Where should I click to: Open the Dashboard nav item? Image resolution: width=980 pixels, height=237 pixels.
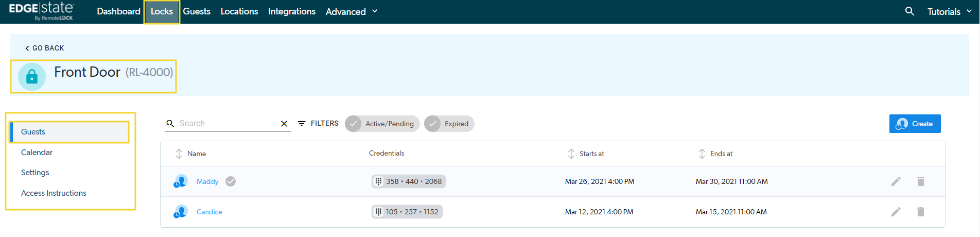coord(118,11)
